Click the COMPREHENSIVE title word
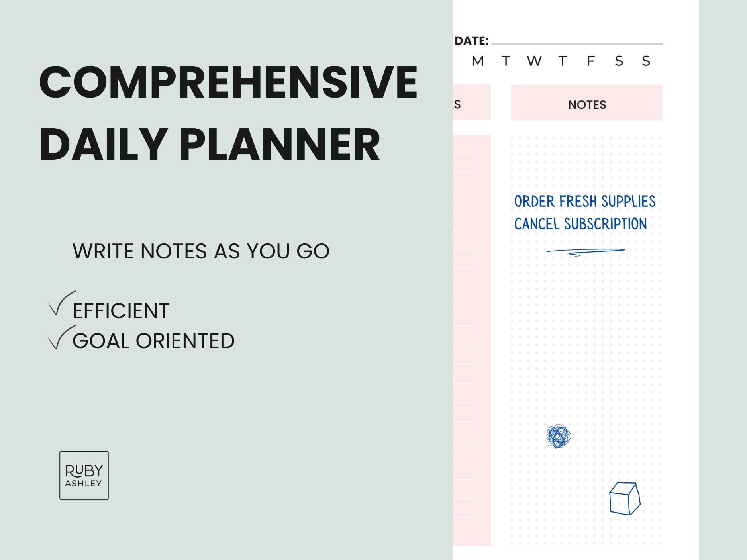 click(228, 82)
